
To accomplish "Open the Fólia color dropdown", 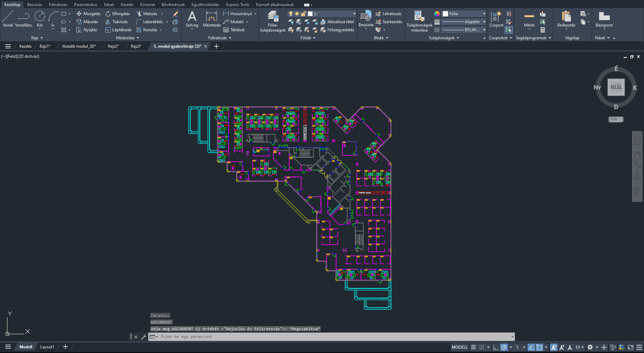I will click(484, 14).
